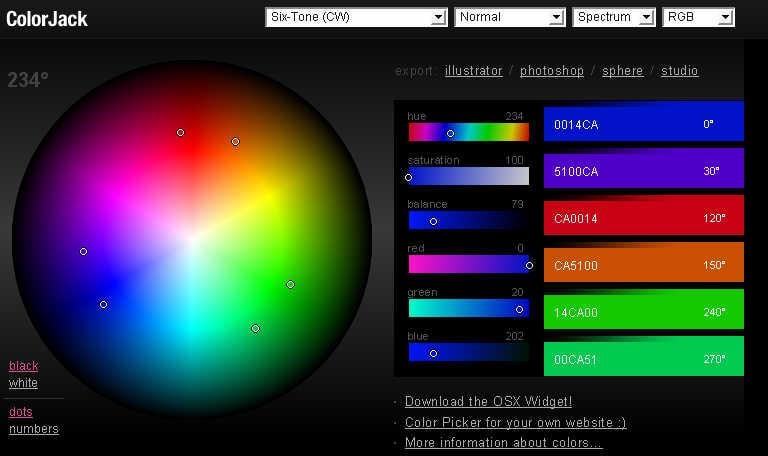Open Download the OSX Widget link
This screenshot has height=456, width=768.
click(x=488, y=402)
